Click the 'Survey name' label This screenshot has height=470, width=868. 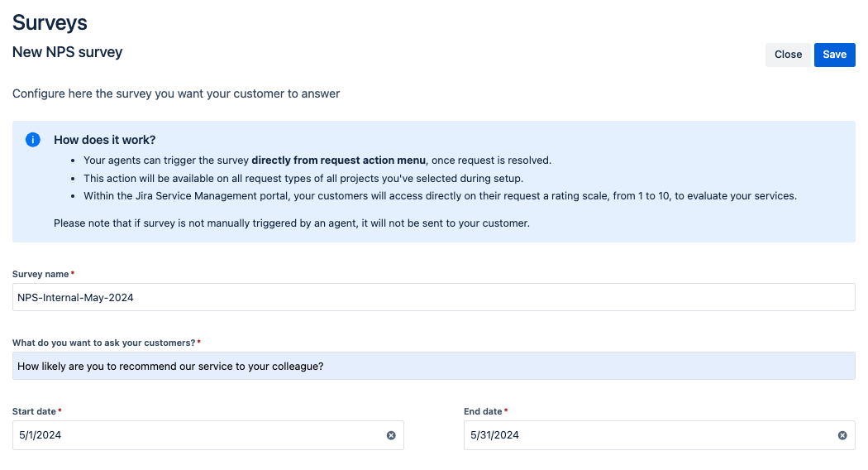(x=41, y=274)
